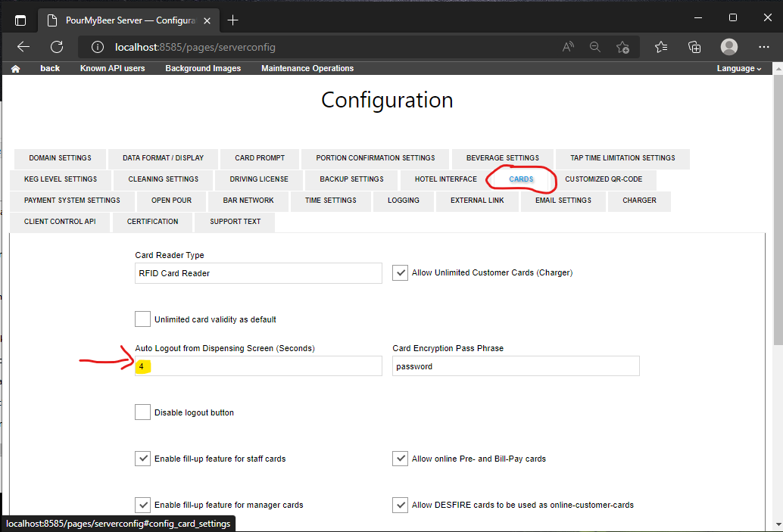Add page to favorites star icon
The height and width of the screenshot is (532, 783).
[622, 47]
